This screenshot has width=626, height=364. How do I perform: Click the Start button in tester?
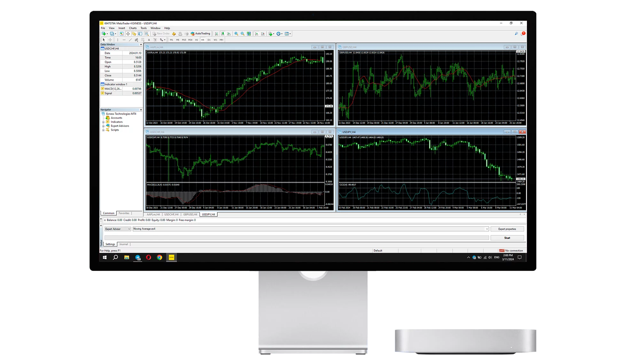coord(507,238)
